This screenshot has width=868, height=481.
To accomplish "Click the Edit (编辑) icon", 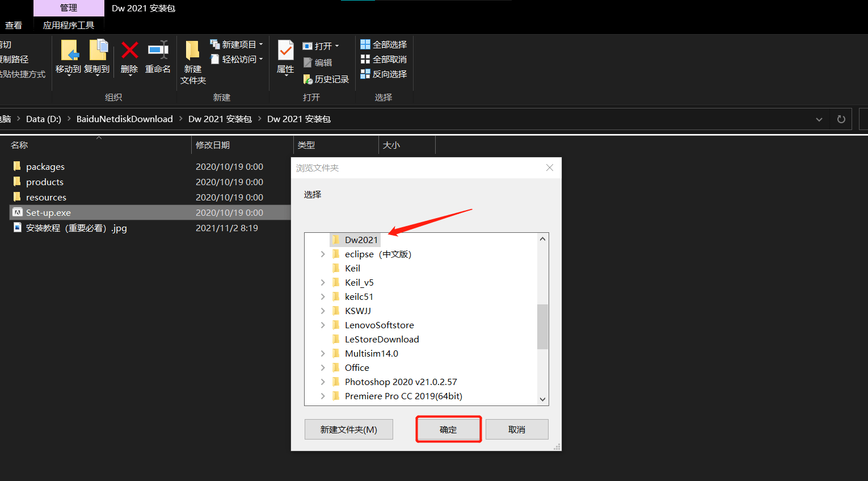I will pyautogui.click(x=307, y=62).
